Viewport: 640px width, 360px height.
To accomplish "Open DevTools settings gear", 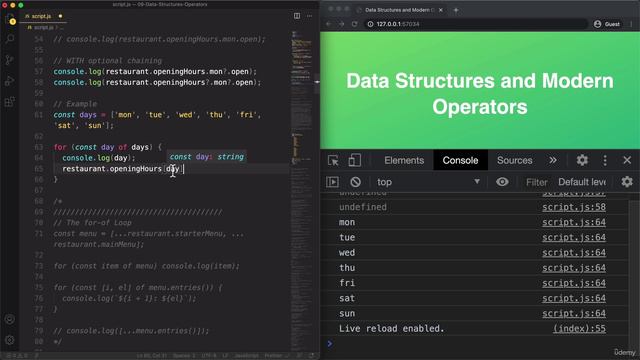I will click(x=582, y=160).
